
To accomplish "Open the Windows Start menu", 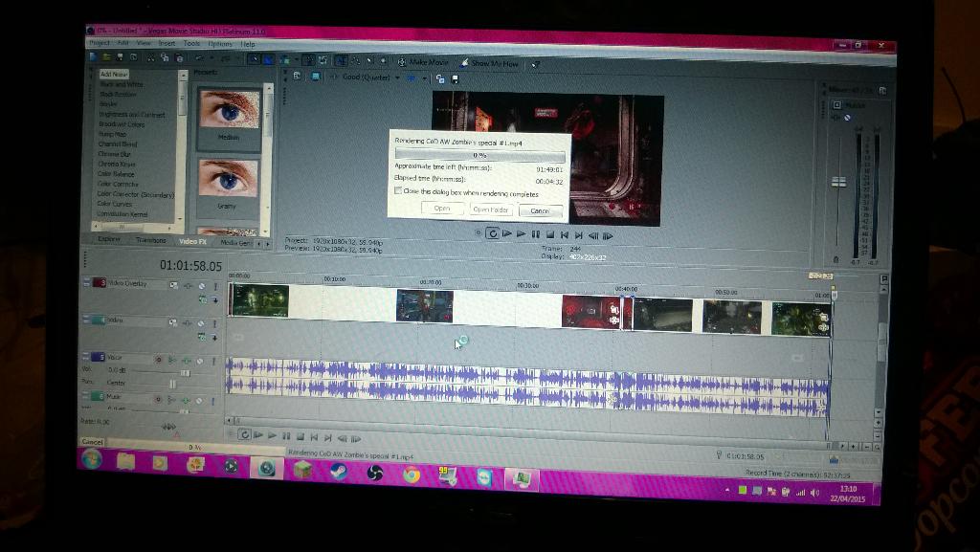I will click(x=91, y=461).
